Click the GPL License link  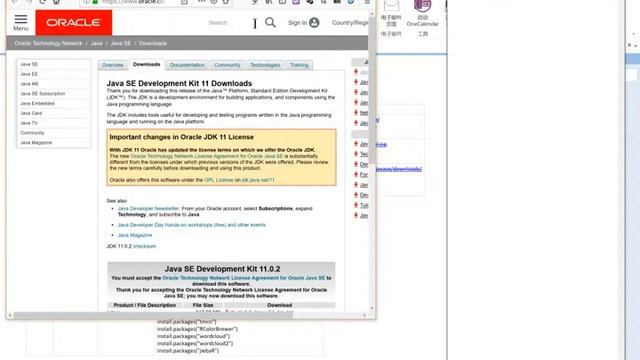219,180
